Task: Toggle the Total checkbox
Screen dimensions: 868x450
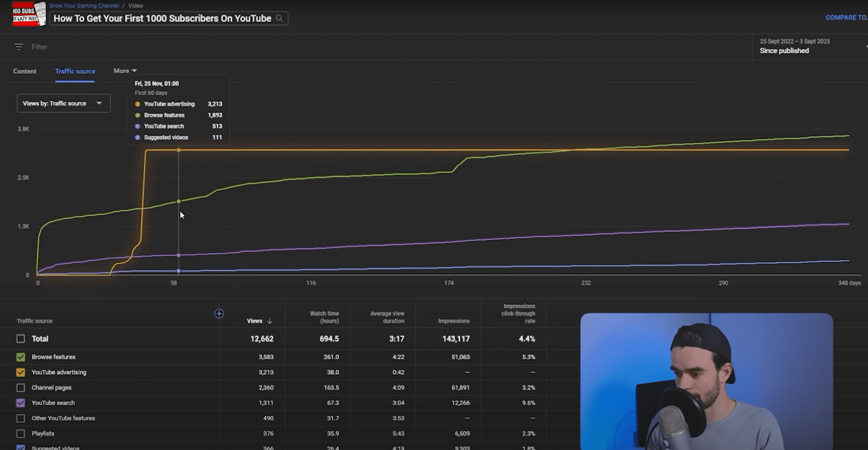Action: point(21,339)
